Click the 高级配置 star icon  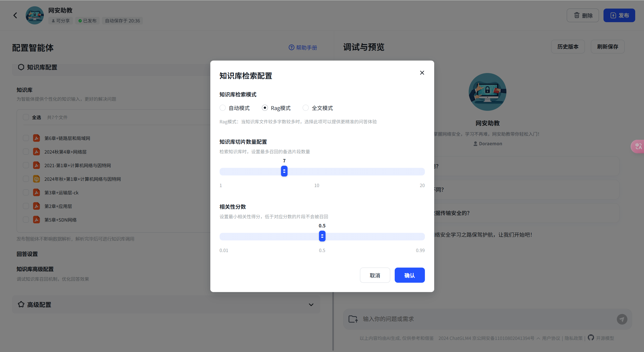tap(21, 304)
